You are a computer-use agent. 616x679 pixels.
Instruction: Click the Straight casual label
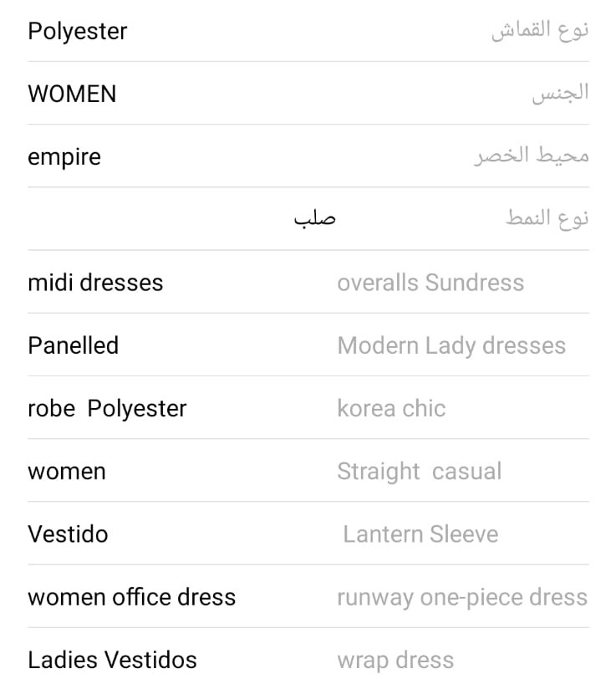(x=419, y=472)
